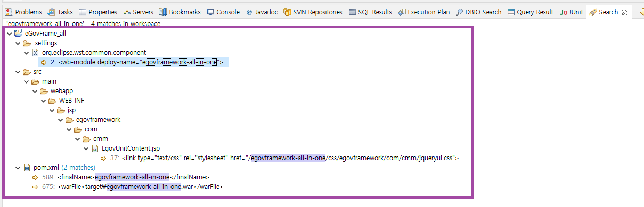This screenshot has height=207, width=644.
Task: Click match arrow icon for line 675
Action: click(x=36, y=187)
